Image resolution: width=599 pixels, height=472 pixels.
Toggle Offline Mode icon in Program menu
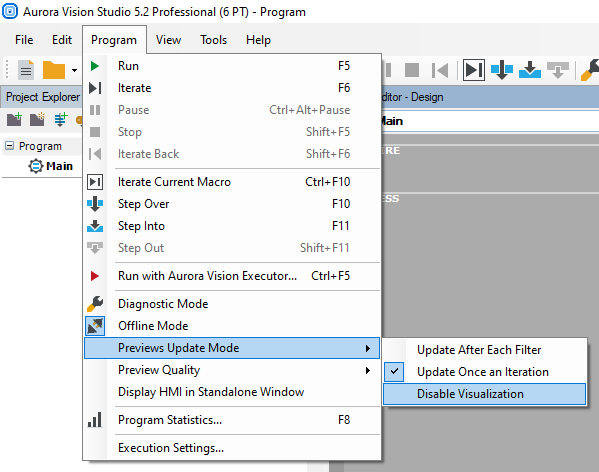[x=95, y=326]
